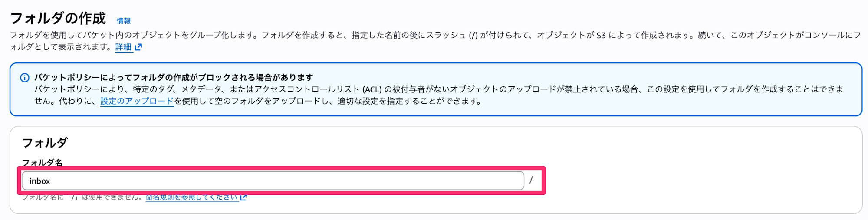
Task: Click the 詳細 learn-more link
Action: (x=123, y=47)
